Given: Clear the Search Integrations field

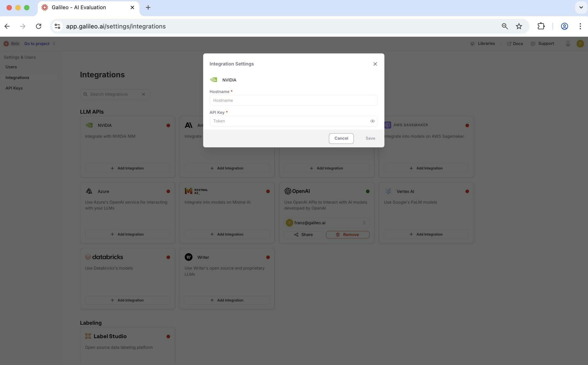Looking at the screenshot, I should coord(144,94).
